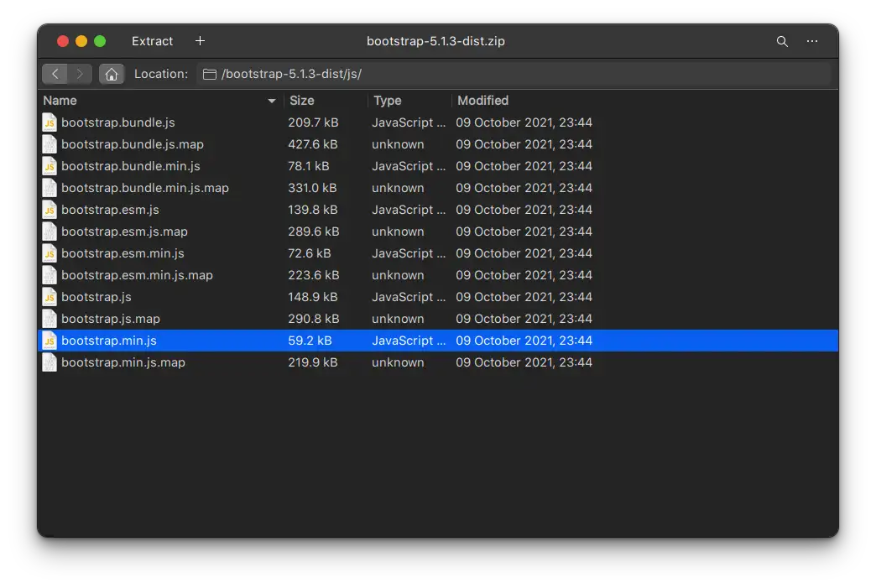Click the 427.6 kB size cell

click(x=313, y=144)
